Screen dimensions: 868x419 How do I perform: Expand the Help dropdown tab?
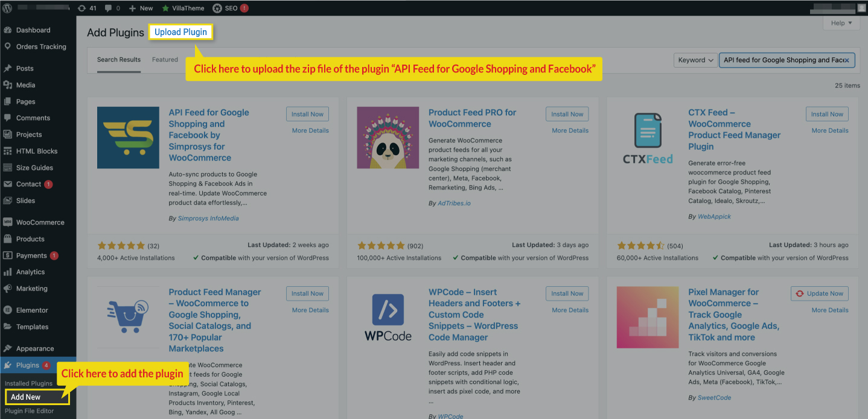tap(841, 23)
